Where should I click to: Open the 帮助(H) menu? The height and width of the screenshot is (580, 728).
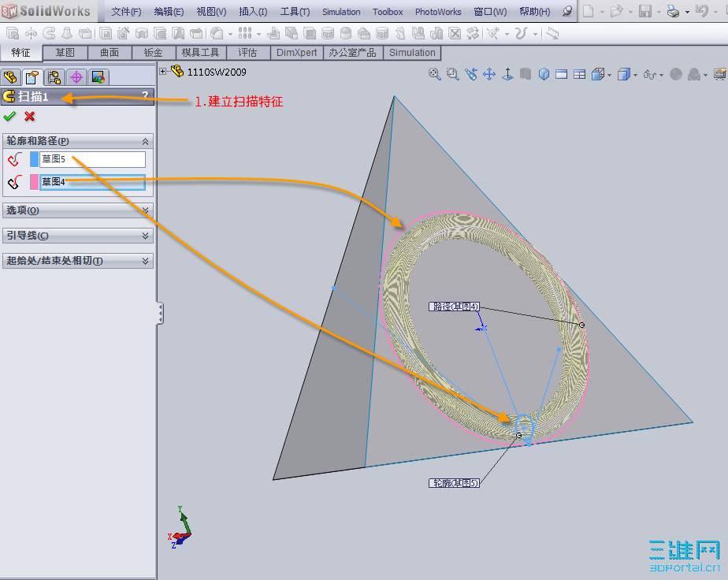point(535,12)
